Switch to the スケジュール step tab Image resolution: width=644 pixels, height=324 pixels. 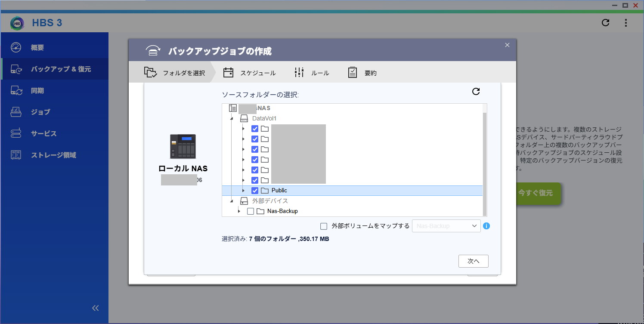(250, 73)
